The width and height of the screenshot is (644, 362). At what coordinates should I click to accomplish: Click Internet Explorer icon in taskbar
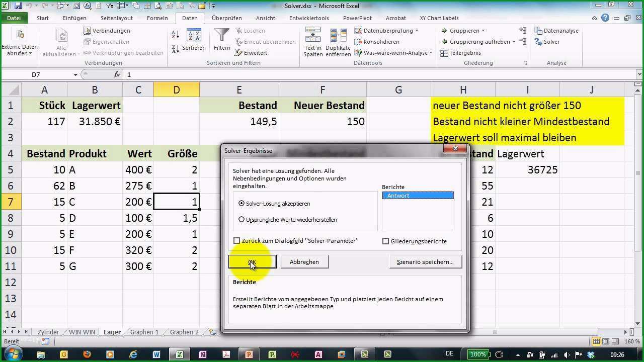[133, 354]
